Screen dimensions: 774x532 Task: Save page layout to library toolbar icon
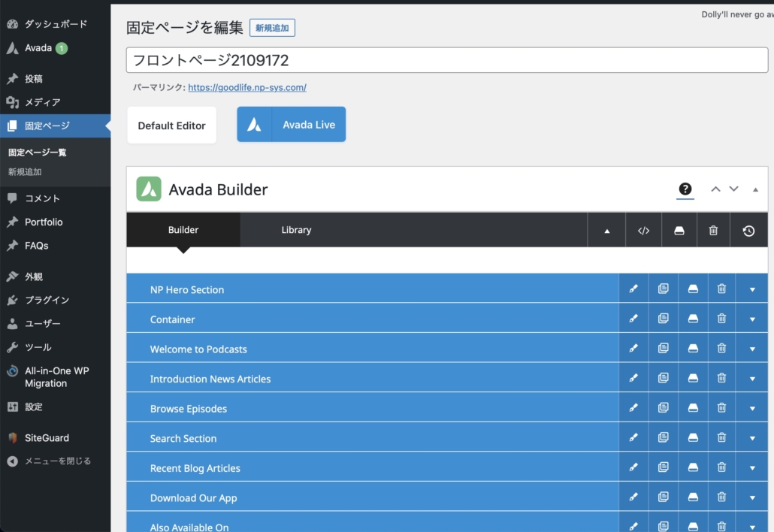pyautogui.click(x=679, y=231)
